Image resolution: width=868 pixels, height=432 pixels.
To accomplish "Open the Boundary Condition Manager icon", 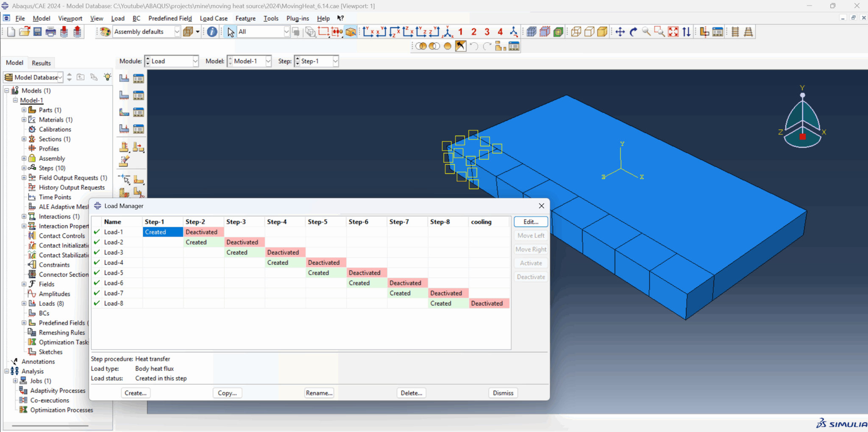I will (x=139, y=95).
